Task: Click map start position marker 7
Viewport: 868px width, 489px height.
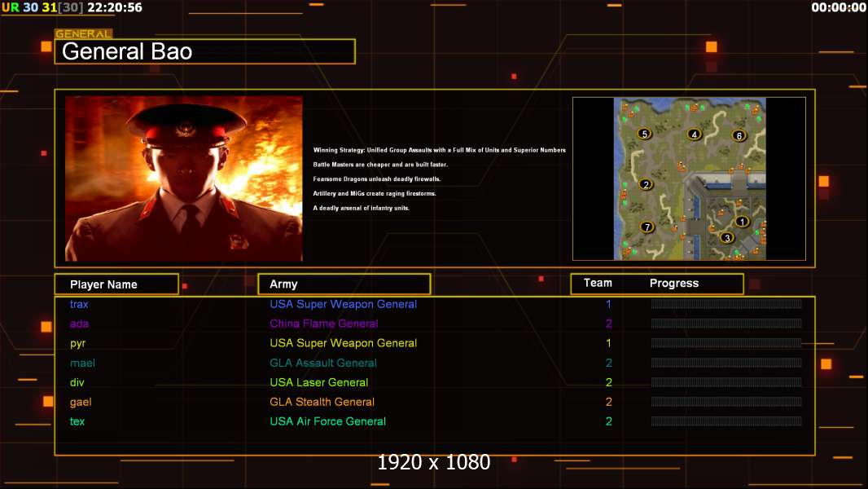Action: click(x=647, y=227)
